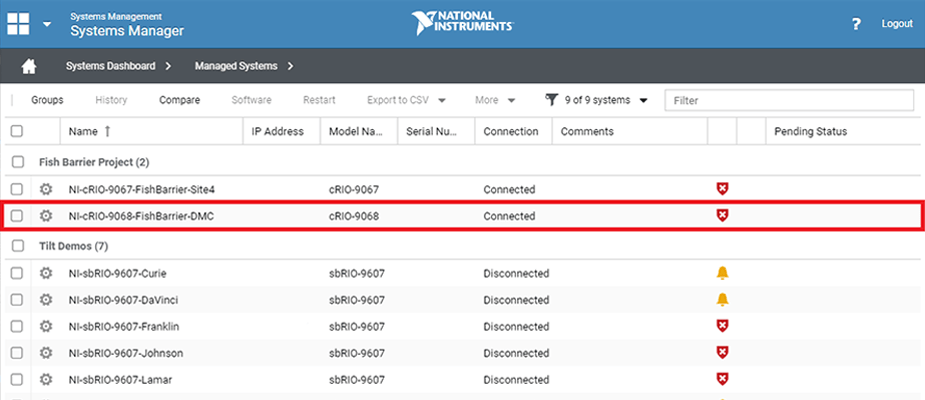Sort by the Comments column header
The height and width of the screenshot is (400, 925).
point(587,132)
